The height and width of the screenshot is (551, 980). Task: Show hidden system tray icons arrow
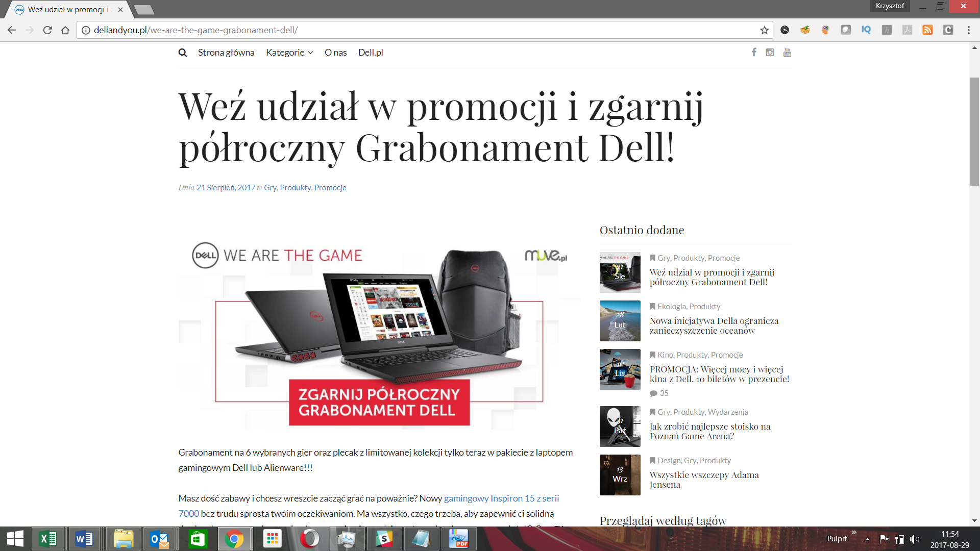(x=867, y=539)
